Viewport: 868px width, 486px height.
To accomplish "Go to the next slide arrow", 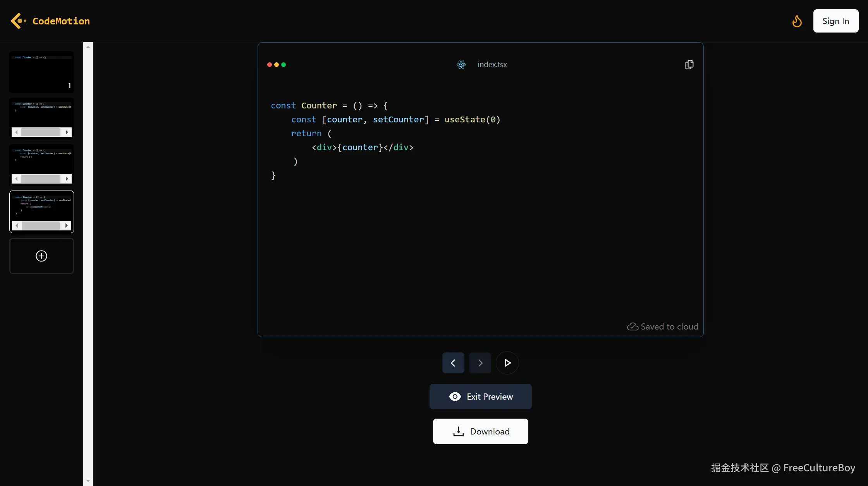I will 480,363.
